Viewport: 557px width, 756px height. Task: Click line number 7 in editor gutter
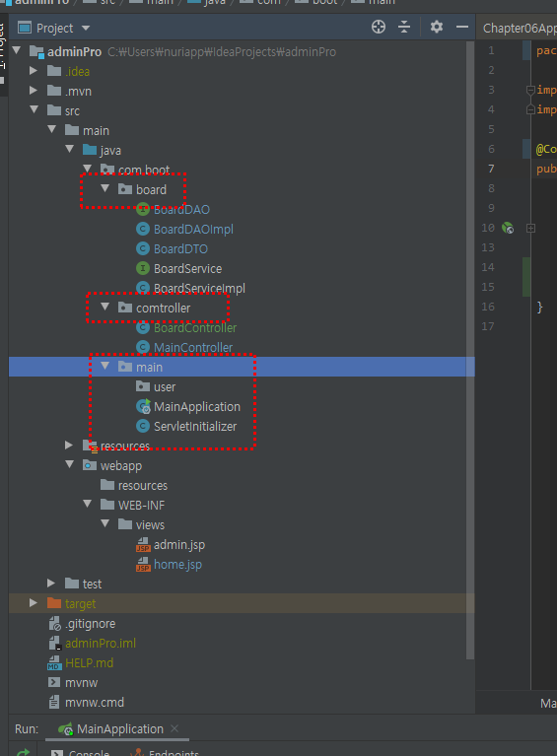[x=491, y=169]
